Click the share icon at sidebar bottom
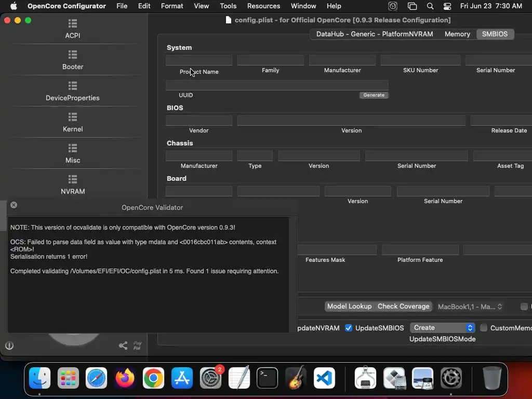Screen dimensions: 532x399 (123, 345)
